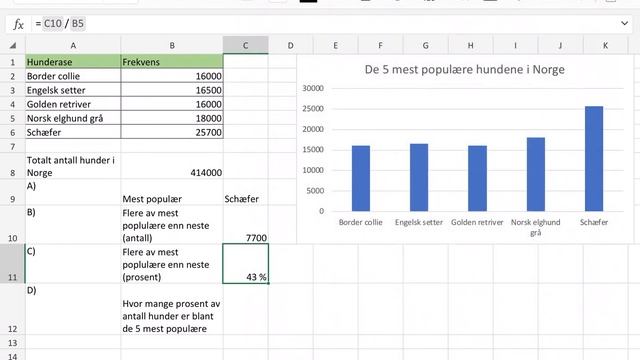Select column B header

(172, 45)
